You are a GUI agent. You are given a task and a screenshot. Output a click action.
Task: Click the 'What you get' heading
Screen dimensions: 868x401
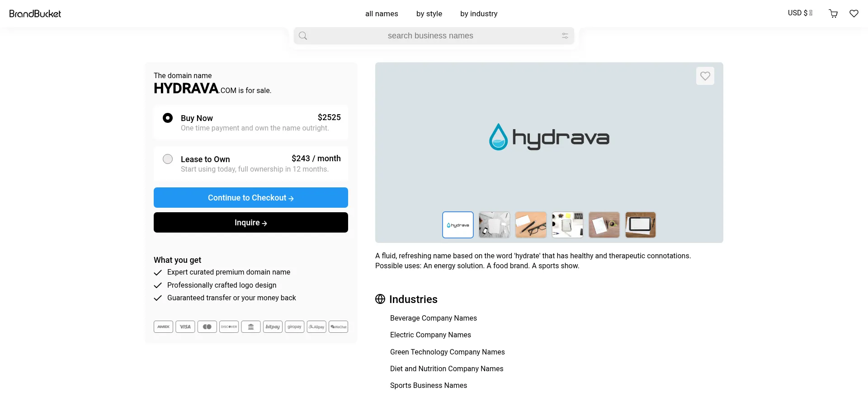point(177,260)
